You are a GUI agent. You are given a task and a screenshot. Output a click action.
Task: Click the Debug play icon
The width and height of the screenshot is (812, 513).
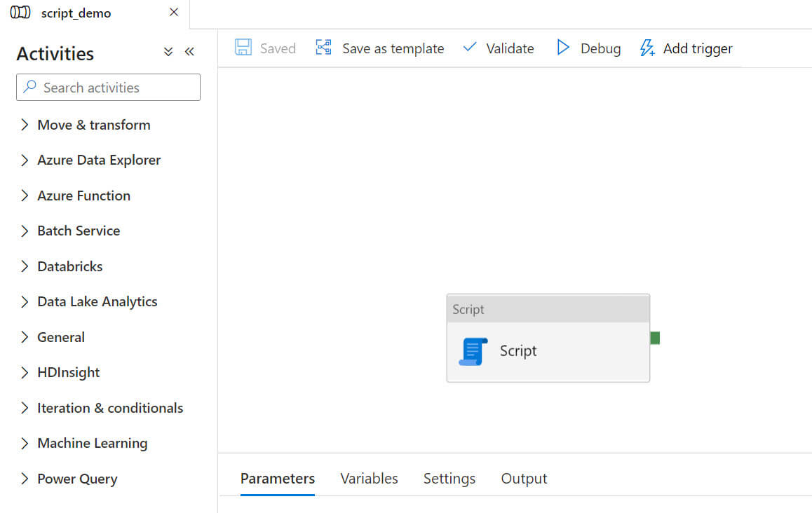tap(563, 48)
